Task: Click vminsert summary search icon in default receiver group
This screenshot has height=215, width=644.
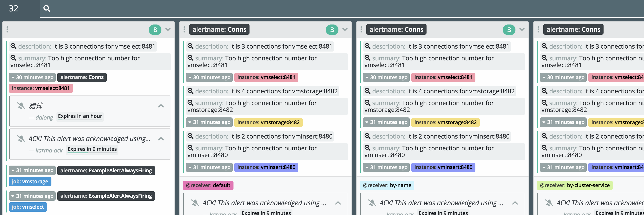Action: tap(191, 148)
